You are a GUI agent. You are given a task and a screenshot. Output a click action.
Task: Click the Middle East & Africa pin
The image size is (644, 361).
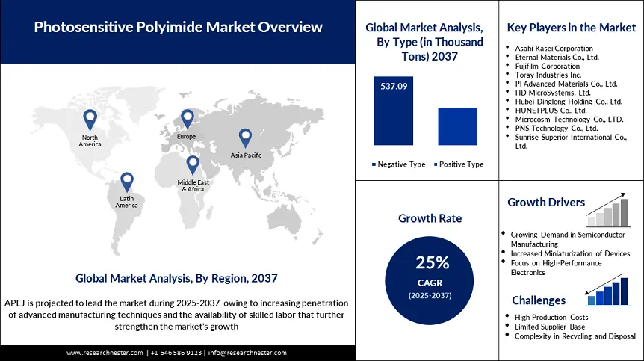click(x=193, y=165)
